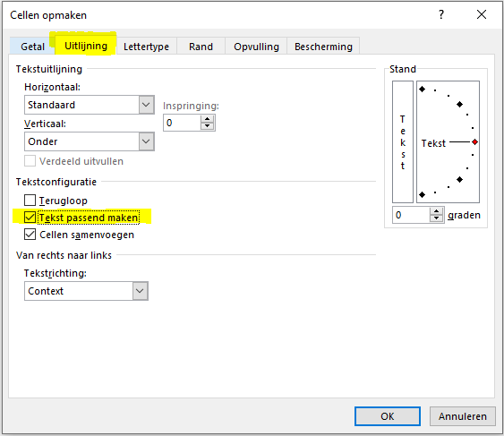The image size is (504, 436).
Task: Click the help question mark icon
Action: tap(441, 14)
